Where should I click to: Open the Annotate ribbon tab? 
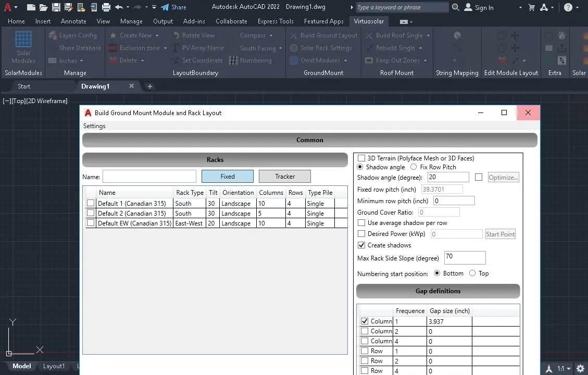73,21
